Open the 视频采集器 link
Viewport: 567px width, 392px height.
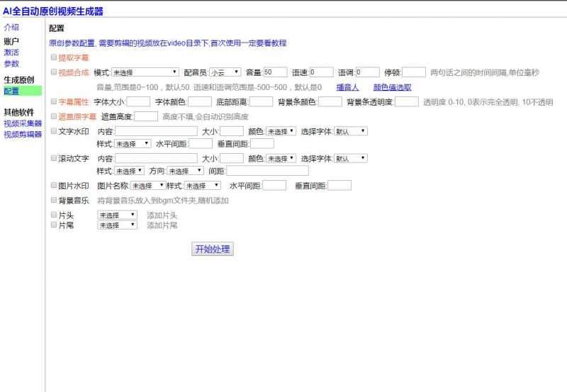tap(23, 123)
